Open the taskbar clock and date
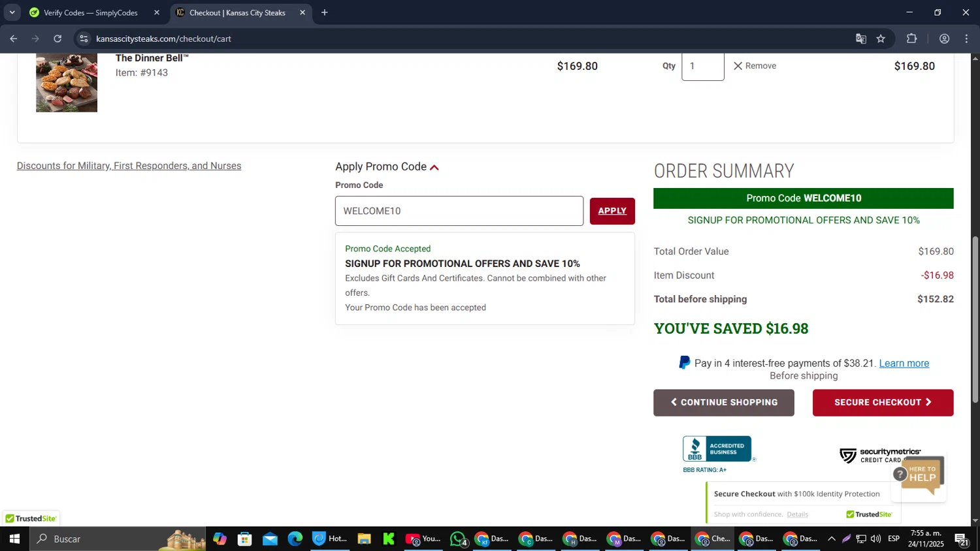The image size is (980, 551). [926, 539]
